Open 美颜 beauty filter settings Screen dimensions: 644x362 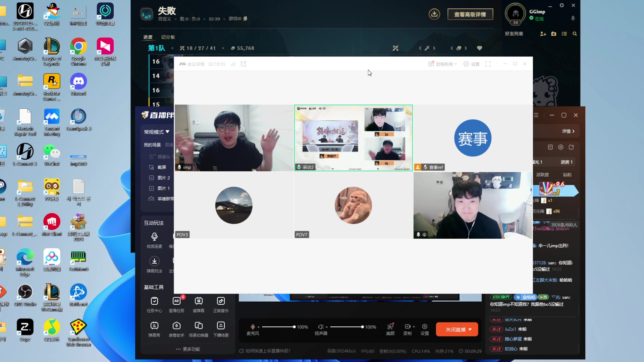click(x=390, y=329)
